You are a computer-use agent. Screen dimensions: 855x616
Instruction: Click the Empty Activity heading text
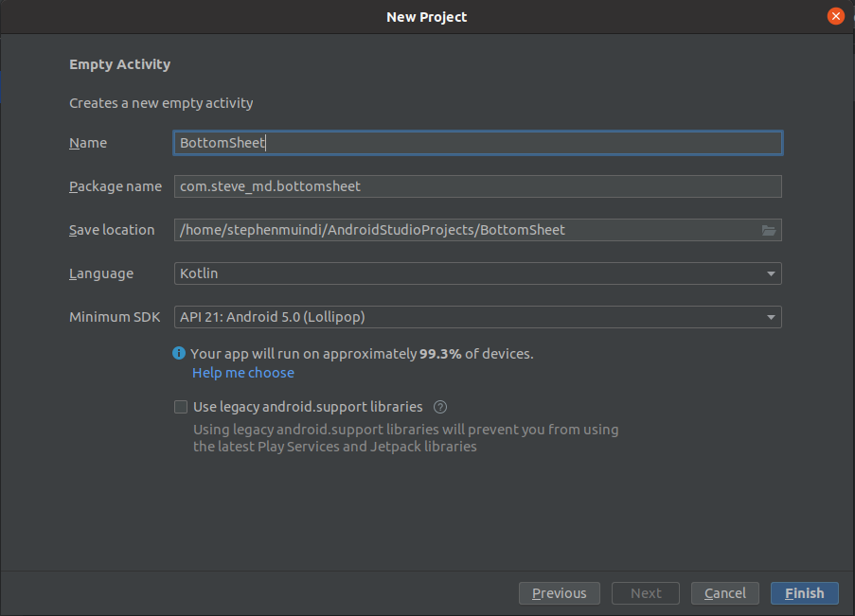pyautogui.click(x=119, y=63)
